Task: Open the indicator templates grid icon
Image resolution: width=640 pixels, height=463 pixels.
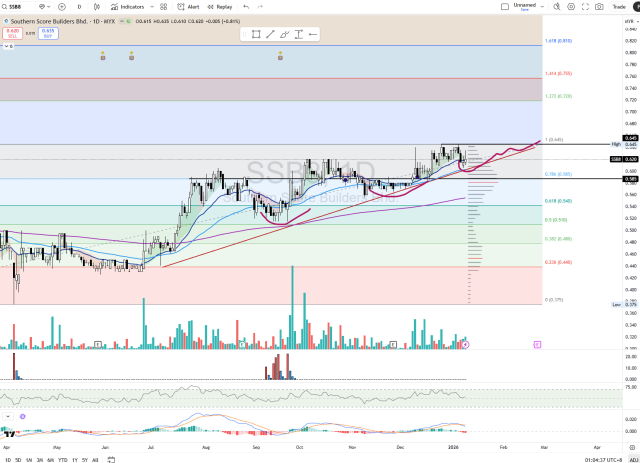Action: (163, 7)
